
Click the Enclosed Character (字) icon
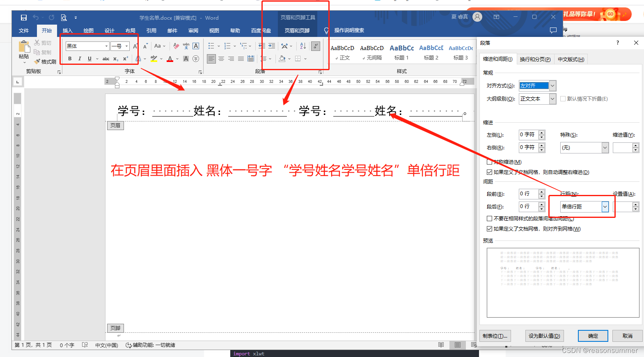coord(196,59)
